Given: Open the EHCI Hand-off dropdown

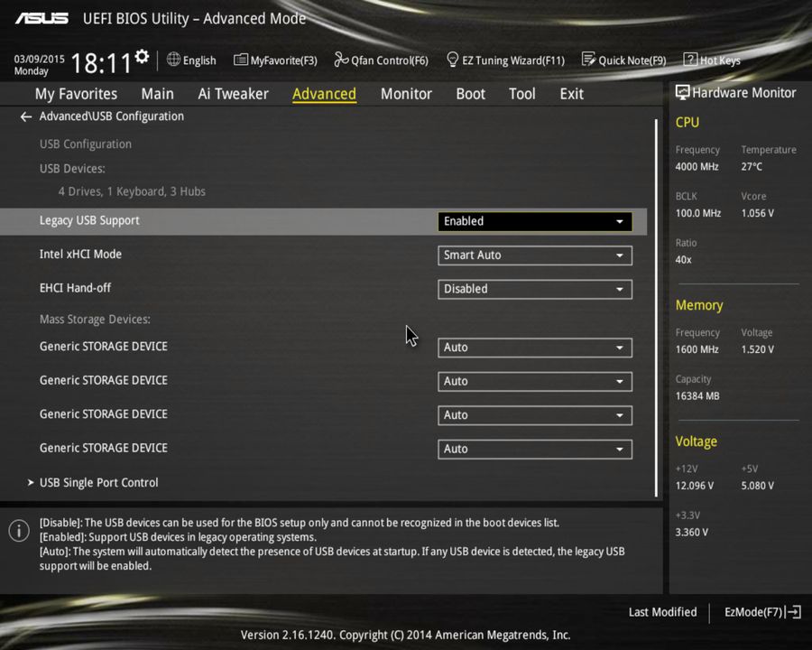Looking at the screenshot, I should pyautogui.click(x=534, y=289).
